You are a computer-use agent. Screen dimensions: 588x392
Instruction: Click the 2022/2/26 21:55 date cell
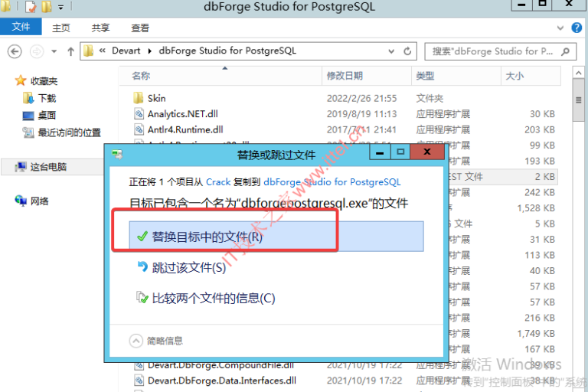[x=362, y=98]
